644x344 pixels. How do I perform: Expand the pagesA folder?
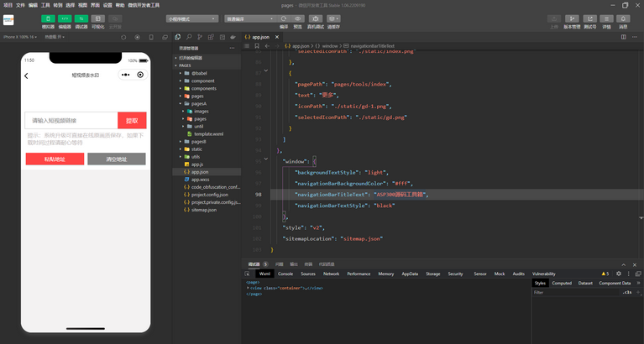pyautogui.click(x=198, y=103)
